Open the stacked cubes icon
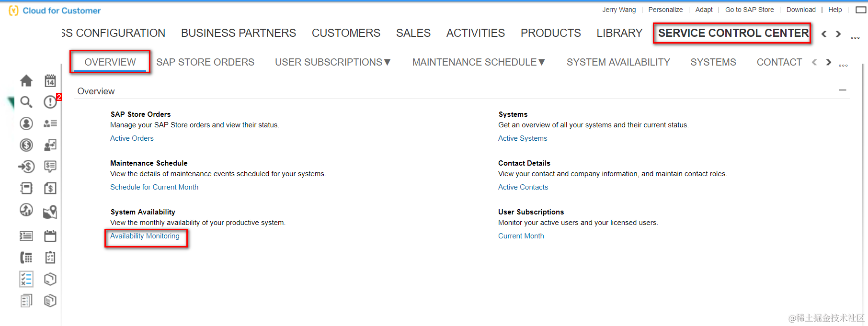Viewport: 868px width, 326px height. 50,301
